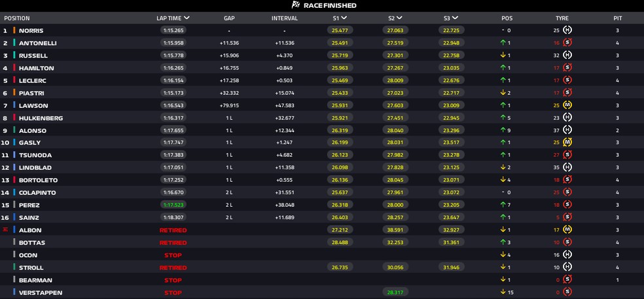Click the hard tyre icon in Norris row
Viewport: 644px width, 299px height.
[567, 30]
